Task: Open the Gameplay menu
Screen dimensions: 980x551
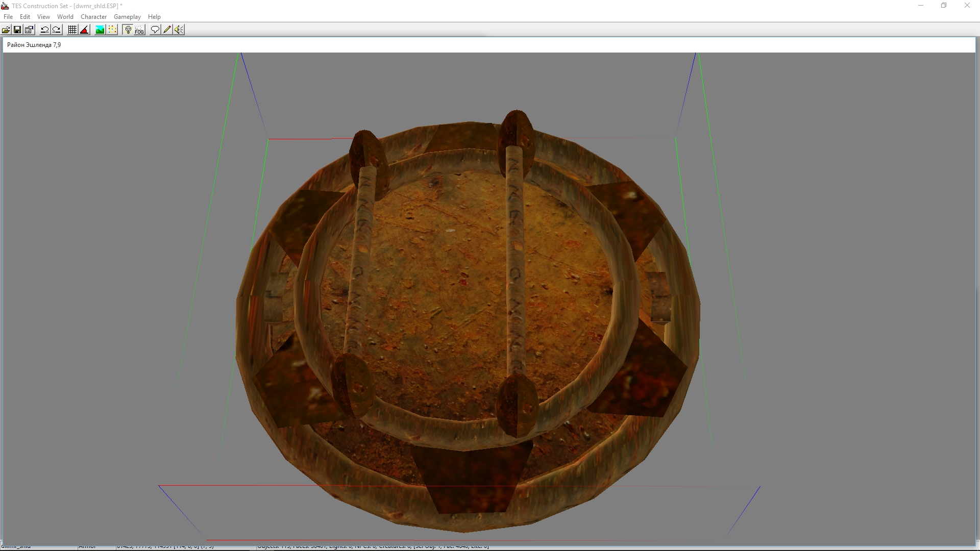Action: tap(127, 17)
